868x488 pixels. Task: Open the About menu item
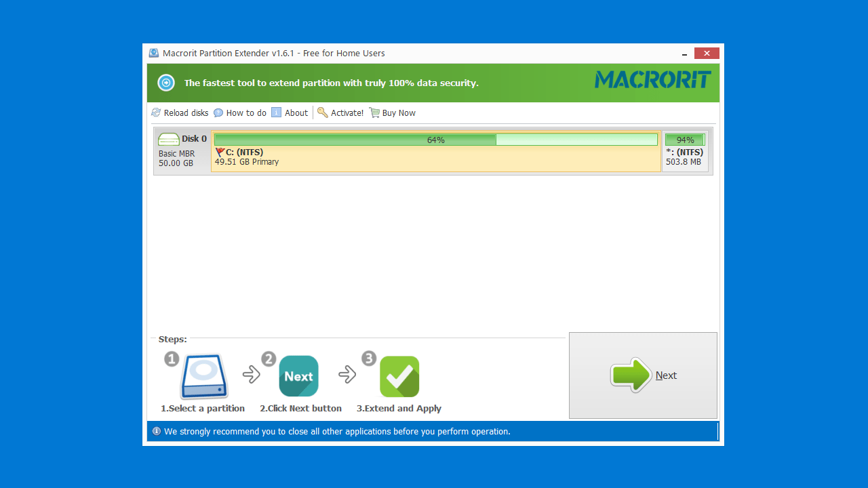[296, 113]
